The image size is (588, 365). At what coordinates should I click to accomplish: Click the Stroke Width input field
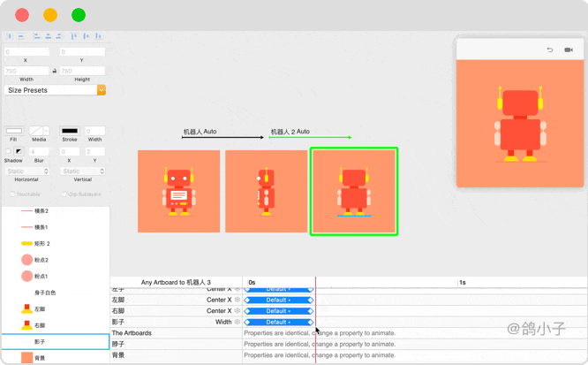pos(95,131)
